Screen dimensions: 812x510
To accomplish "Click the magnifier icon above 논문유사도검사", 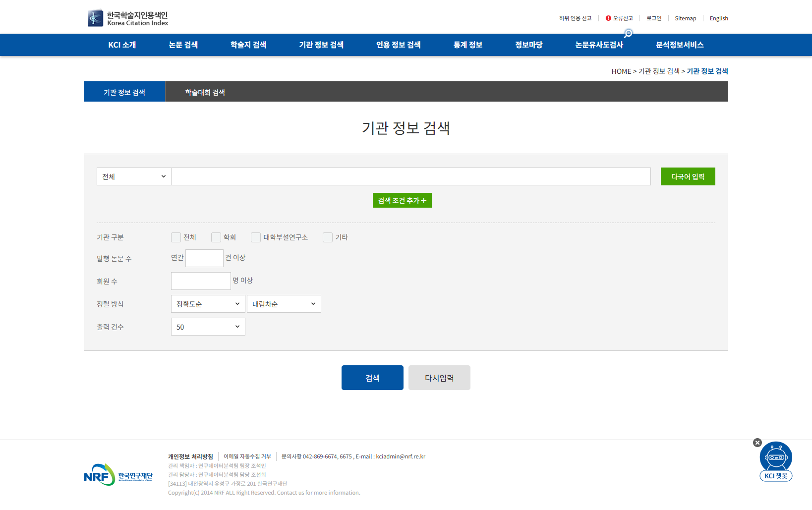I will tap(628, 34).
